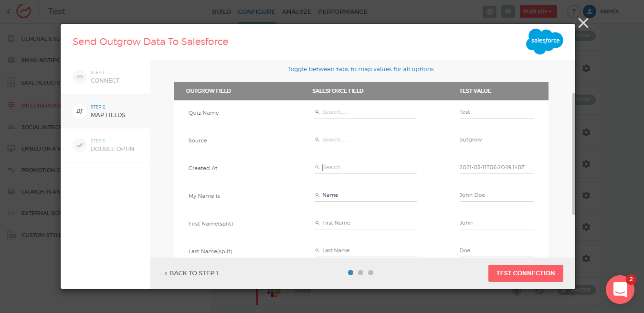
Task: Select the first pagination dot
Action: [x=350, y=272]
